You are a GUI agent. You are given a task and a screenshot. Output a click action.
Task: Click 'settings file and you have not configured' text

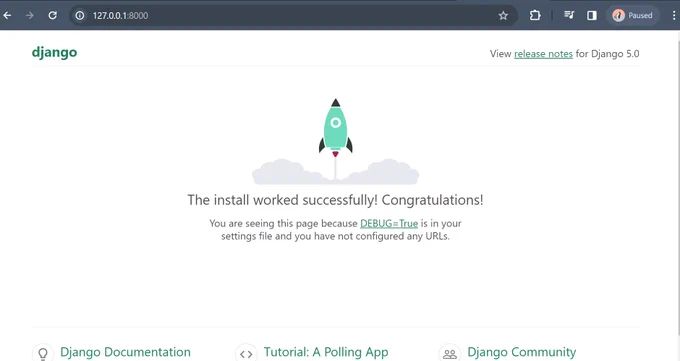click(x=314, y=236)
